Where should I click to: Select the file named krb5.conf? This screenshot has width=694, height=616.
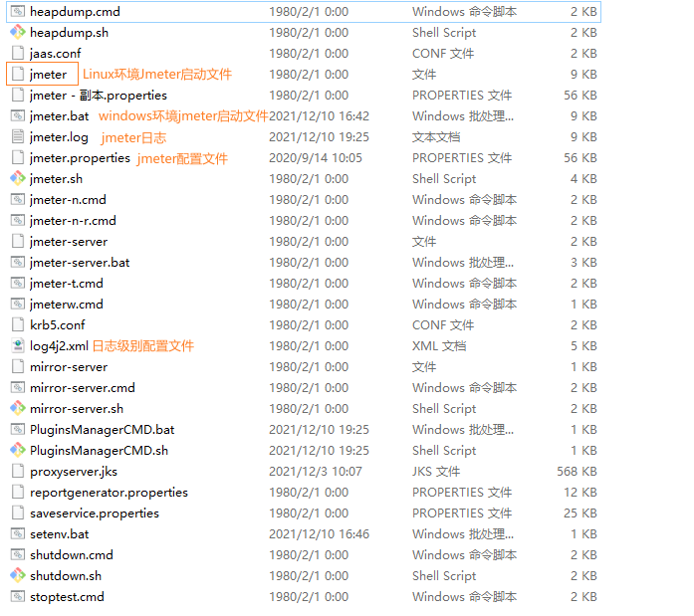58,325
